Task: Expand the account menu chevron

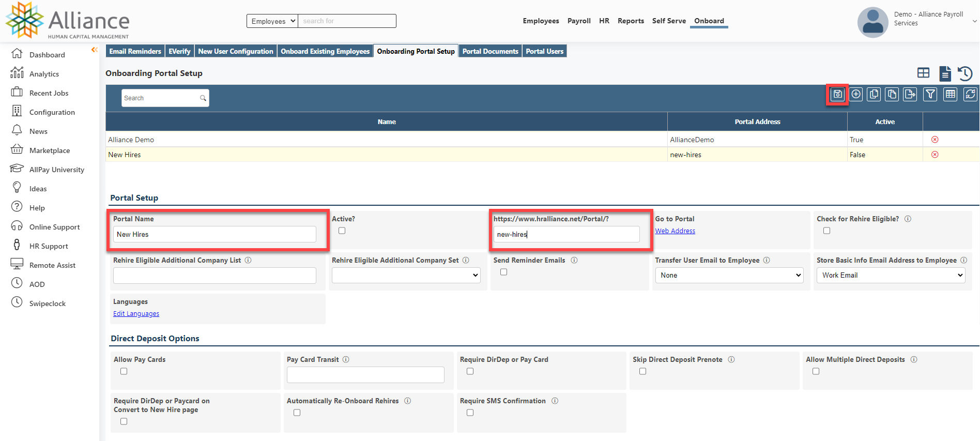Action: [x=974, y=21]
